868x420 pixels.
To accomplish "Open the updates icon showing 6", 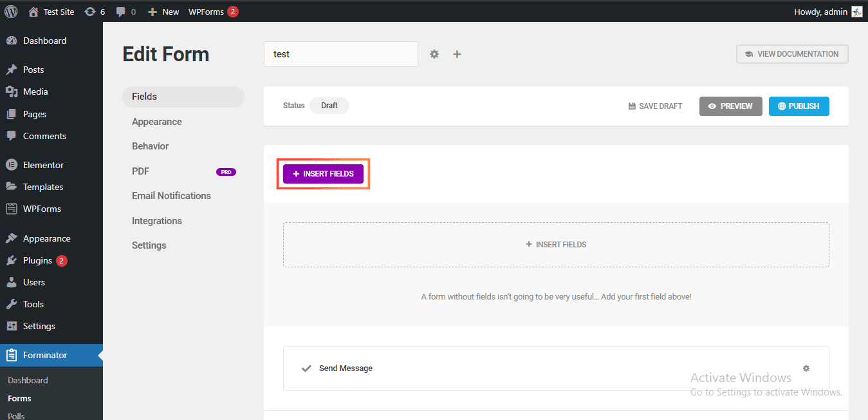I will tap(90, 11).
